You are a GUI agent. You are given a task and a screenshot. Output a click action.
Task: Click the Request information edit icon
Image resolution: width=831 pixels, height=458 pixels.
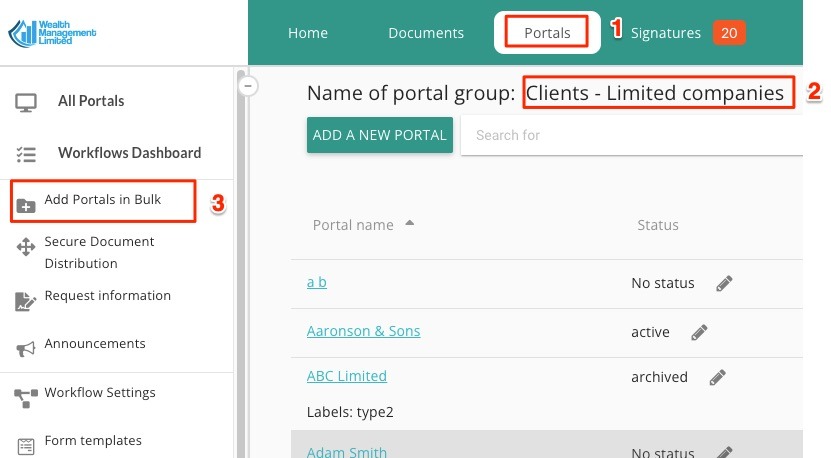click(27, 300)
